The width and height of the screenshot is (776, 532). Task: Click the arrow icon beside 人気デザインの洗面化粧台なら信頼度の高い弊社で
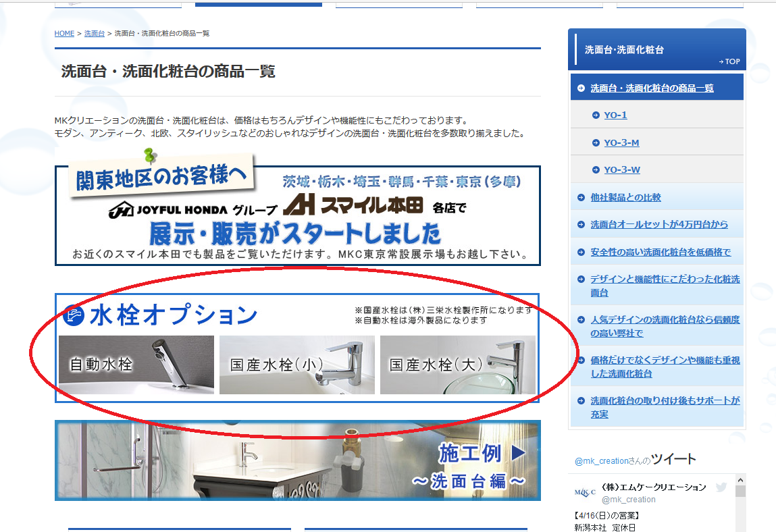pos(581,320)
